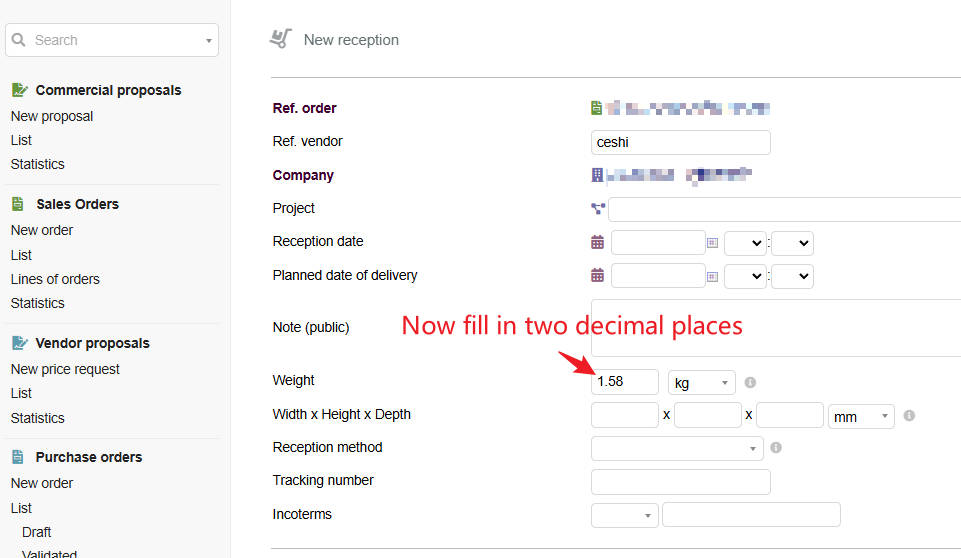Click the company building icon
961x558 pixels.
pos(598,175)
